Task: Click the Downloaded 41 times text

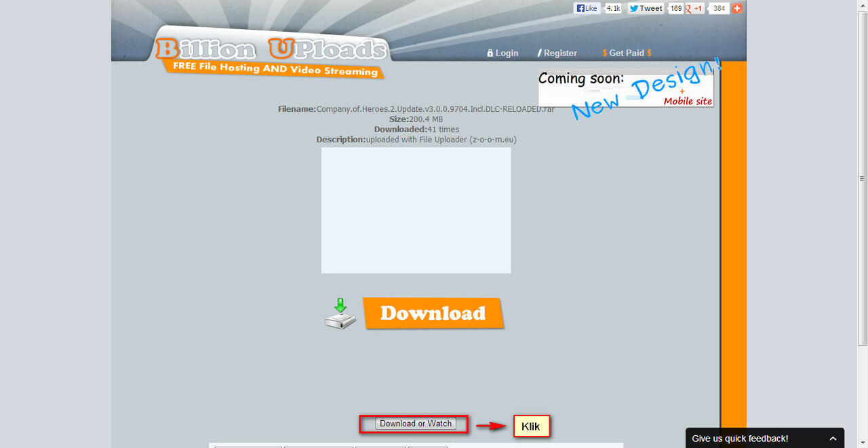Action: (x=416, y=129)
